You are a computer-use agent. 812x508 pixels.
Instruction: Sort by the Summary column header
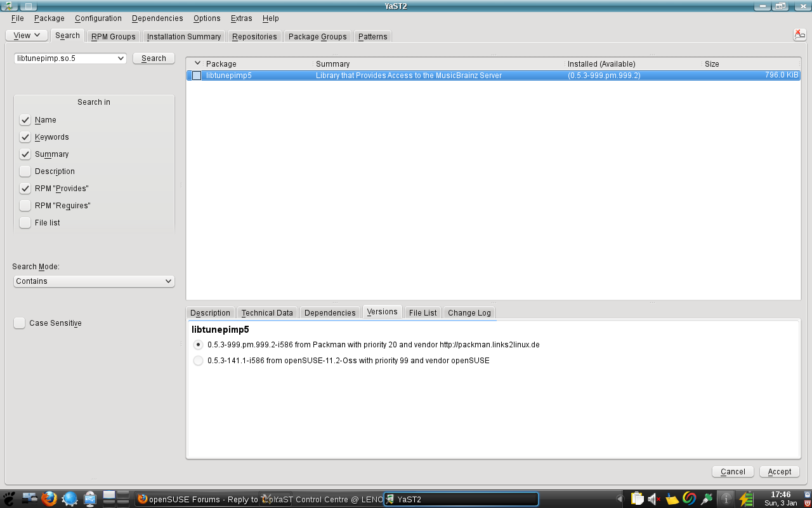click(439, 63)
